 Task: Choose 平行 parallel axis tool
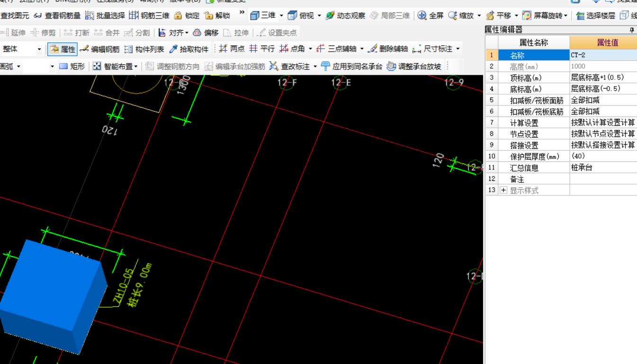[262, 49]
